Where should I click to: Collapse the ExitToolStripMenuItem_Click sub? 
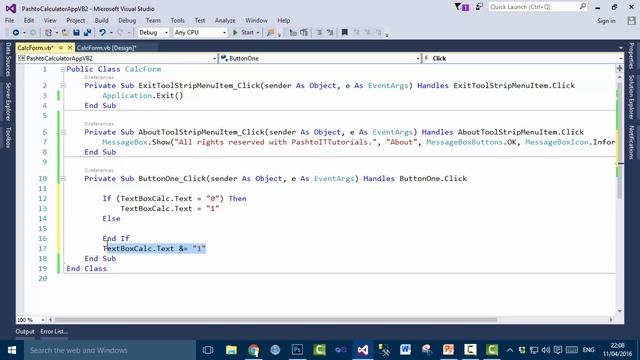(63, 86)
